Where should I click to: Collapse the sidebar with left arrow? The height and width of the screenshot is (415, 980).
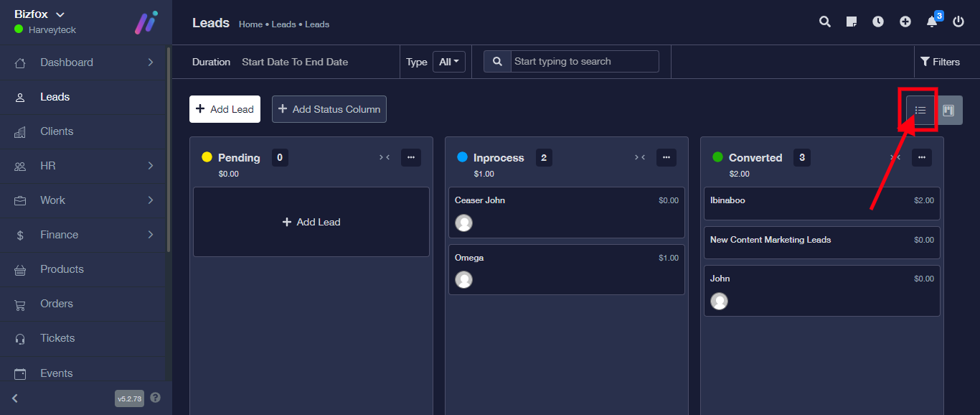[x=15, y=398]
